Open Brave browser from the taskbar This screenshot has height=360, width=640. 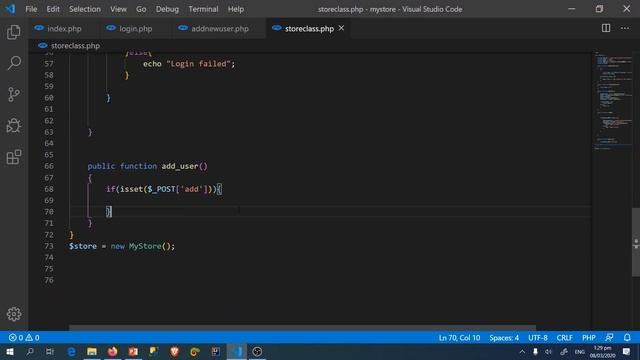[175, 352]
